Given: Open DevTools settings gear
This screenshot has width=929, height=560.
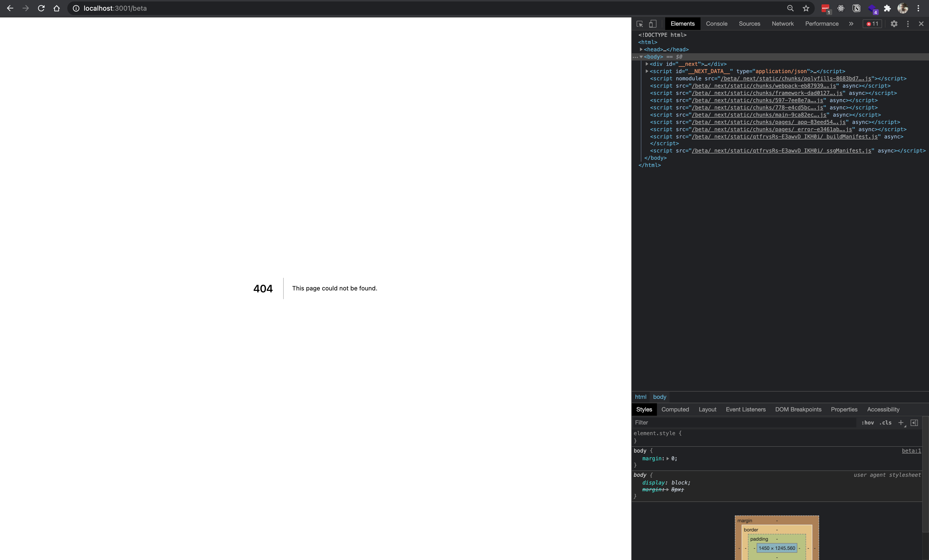Looking at the screenshot, I should tap(894, 24).
